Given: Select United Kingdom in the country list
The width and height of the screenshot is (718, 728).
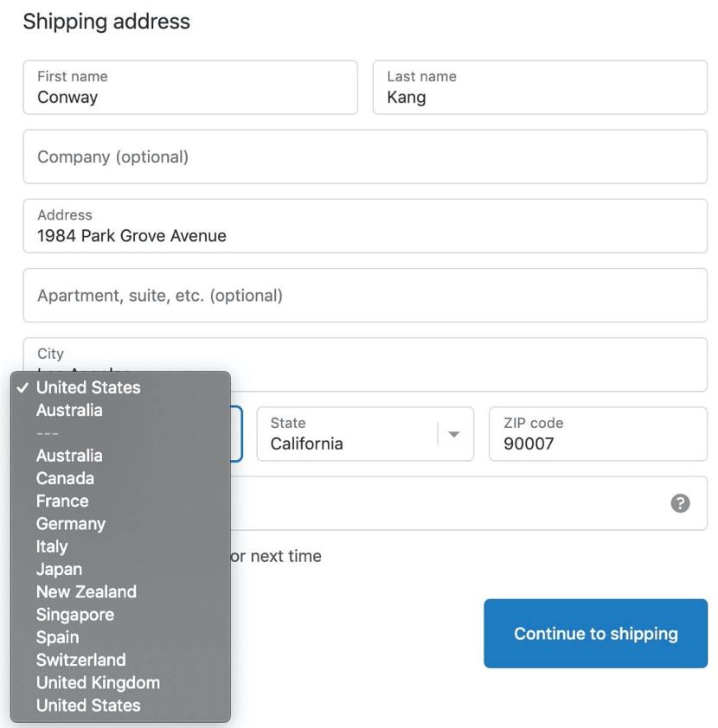Looking at the screenshot, I should [98, 681].
